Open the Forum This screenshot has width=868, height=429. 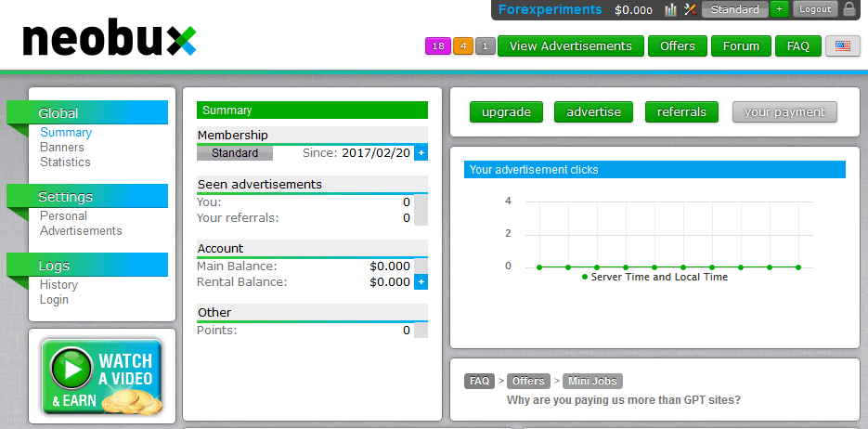tap(741, 45)
